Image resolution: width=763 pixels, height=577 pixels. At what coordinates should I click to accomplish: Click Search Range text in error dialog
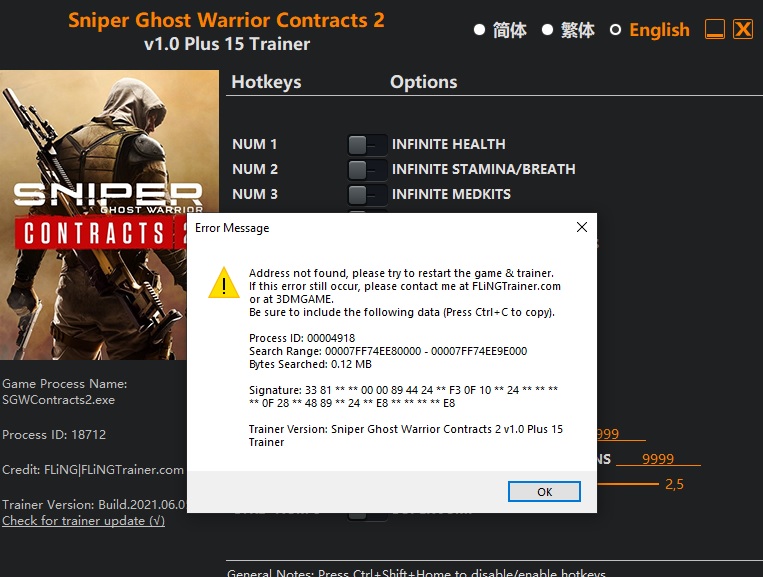tap(388, 351)
